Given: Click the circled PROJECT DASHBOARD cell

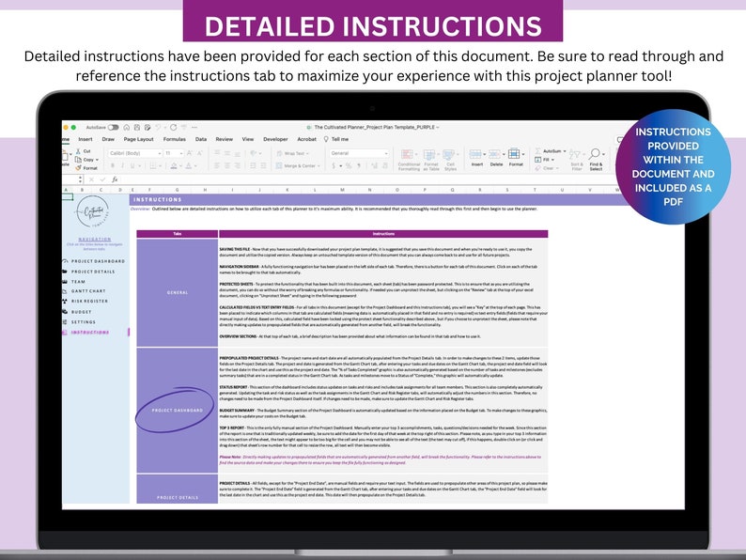Looking at the screenshot, I should tap(178, 410).
